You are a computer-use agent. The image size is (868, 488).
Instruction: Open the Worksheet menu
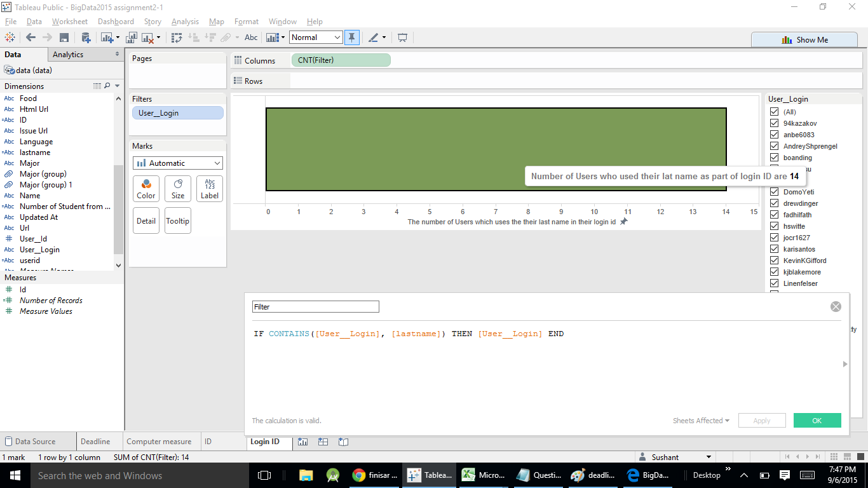(70, 22)
